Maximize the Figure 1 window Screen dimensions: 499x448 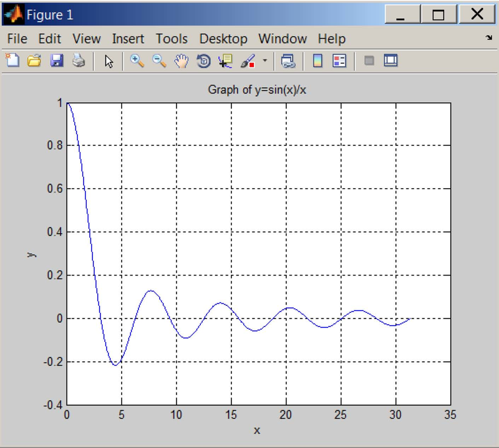(x=438, y=14)
